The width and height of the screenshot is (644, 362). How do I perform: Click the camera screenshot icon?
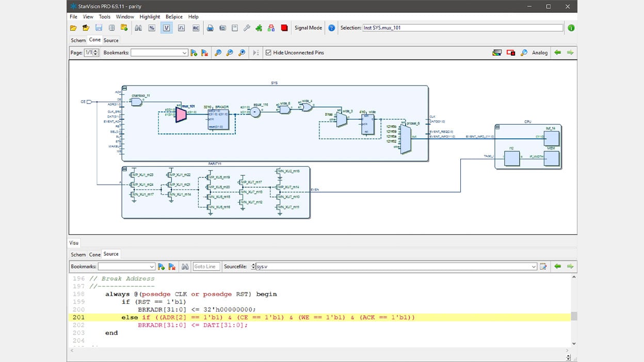[222, 28]
